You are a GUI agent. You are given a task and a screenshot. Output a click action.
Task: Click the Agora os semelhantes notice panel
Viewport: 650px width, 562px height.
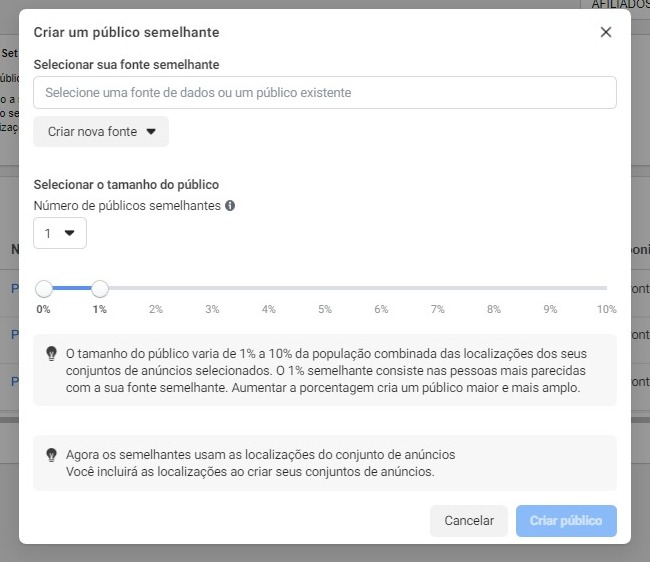coord(325,463)
